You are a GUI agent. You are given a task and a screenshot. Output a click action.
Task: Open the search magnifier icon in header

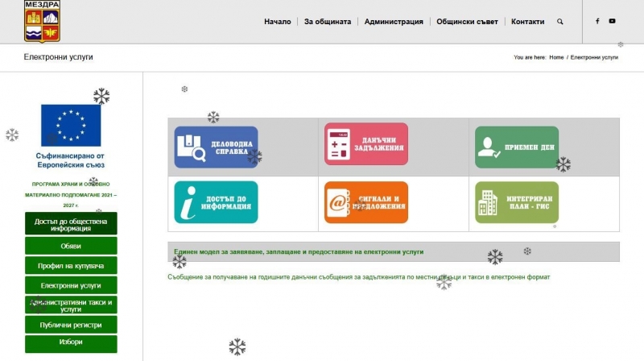[560, 22]
